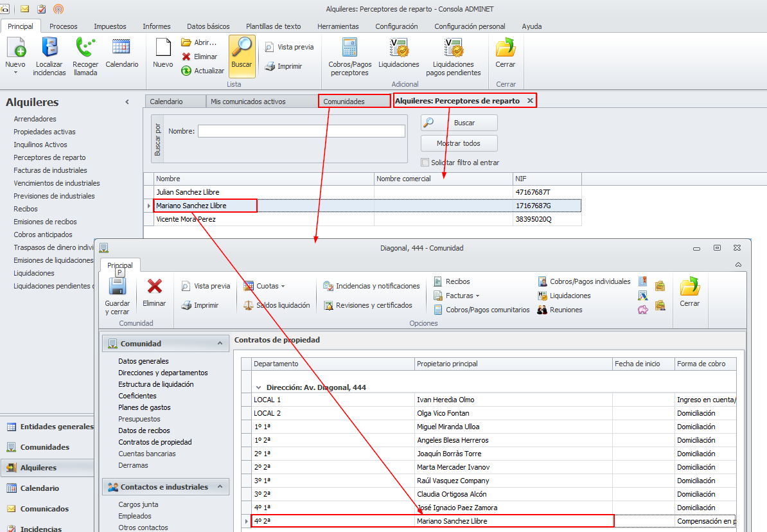This screenshot has height=532, width=767.
Task: Click Liquidaciones pagos pendientes icon
Action: (453, 49)
